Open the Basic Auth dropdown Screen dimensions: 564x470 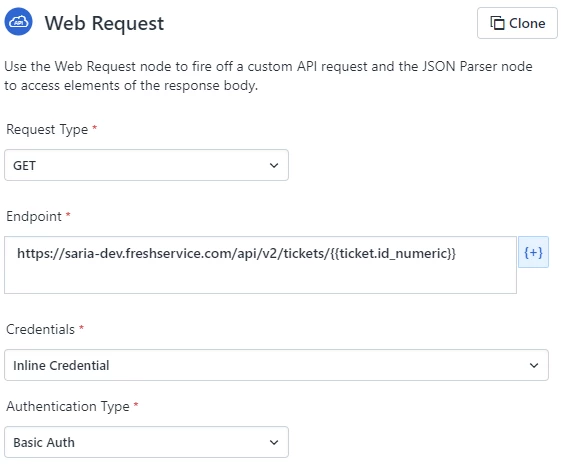pos(146,442)
